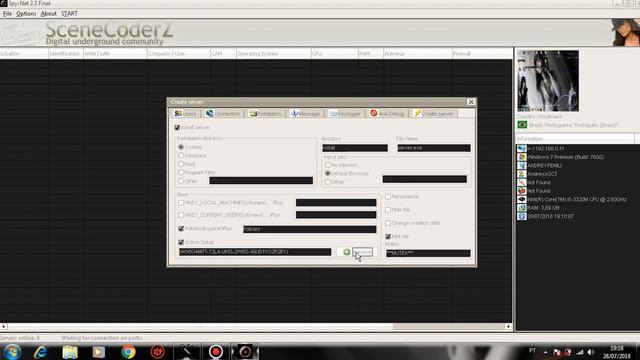Image resolution: width=640 pixels, height=360 pixels.
Task: Open the Windows Start menu
Action: (12, 352)
